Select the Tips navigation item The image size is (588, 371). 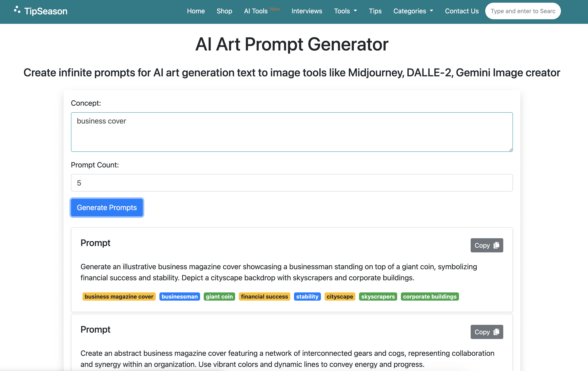(x=375, y=11)
